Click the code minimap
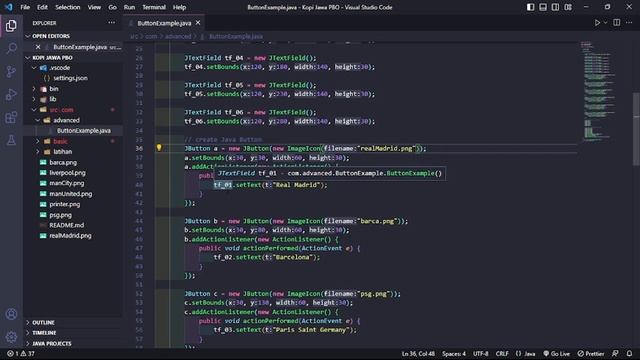The width and height of the screenshot is (640, 360). 599,92
